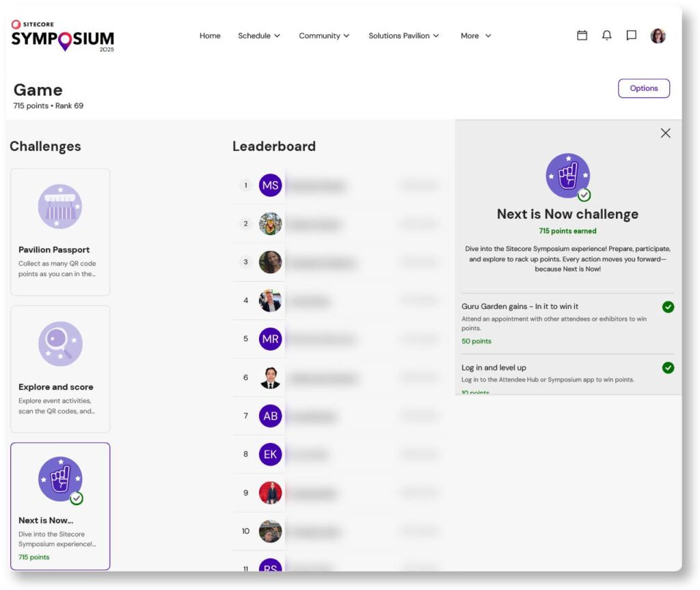Click the Guru Garden gains green checkmark

click(668, 307)
